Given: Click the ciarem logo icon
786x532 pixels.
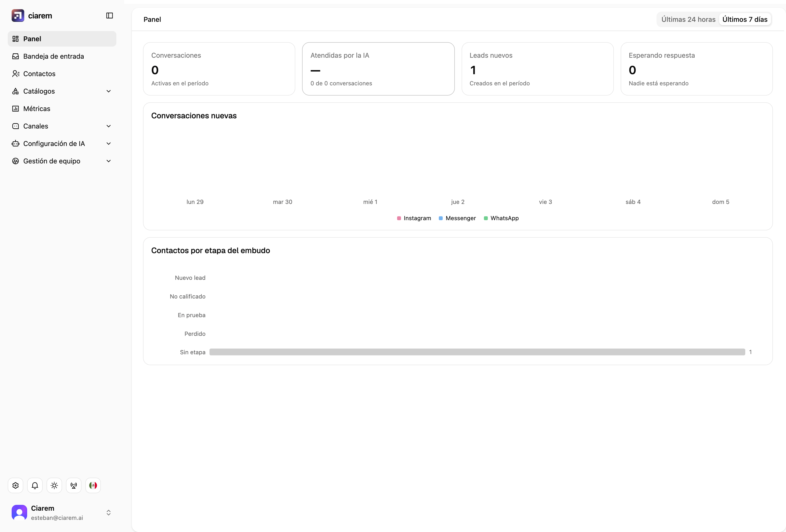Looking at the screenshot, I should 18,16.
